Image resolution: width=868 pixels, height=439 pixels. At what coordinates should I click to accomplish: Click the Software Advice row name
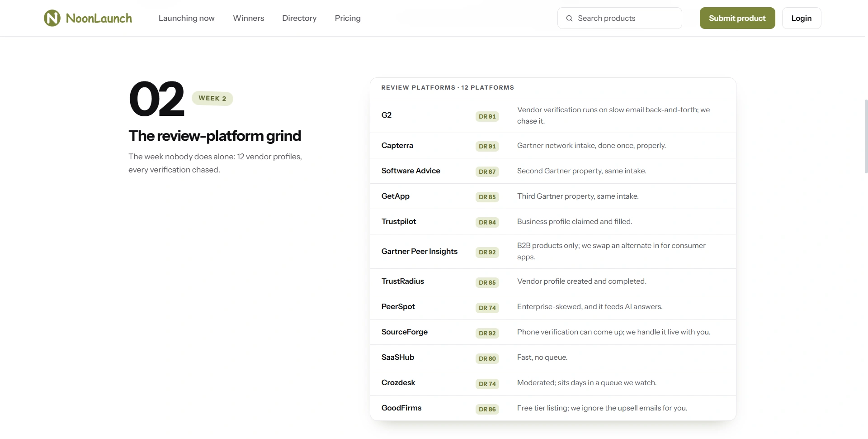[411, 171]
